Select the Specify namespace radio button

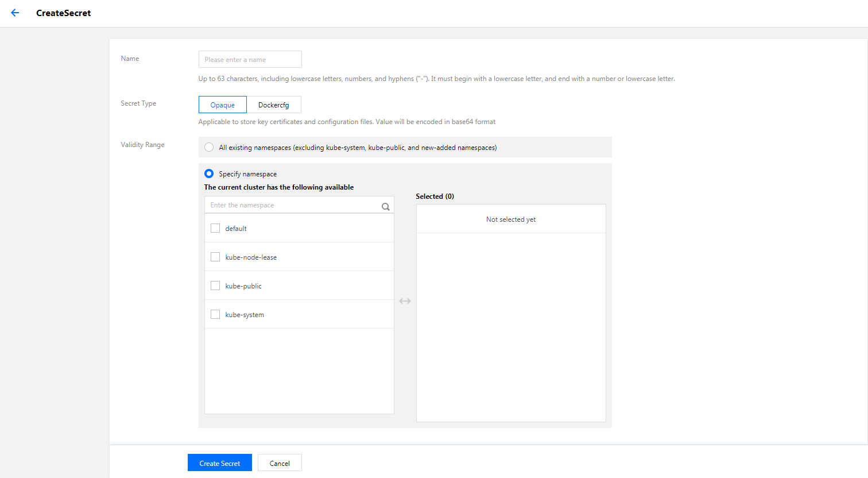pyautogui.click(x=209, y=174)
